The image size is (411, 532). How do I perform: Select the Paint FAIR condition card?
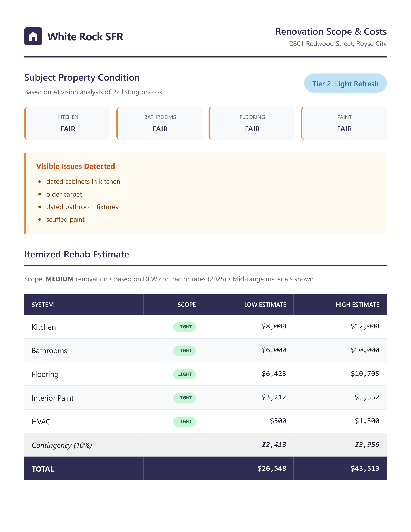click(x=344, y=124)
